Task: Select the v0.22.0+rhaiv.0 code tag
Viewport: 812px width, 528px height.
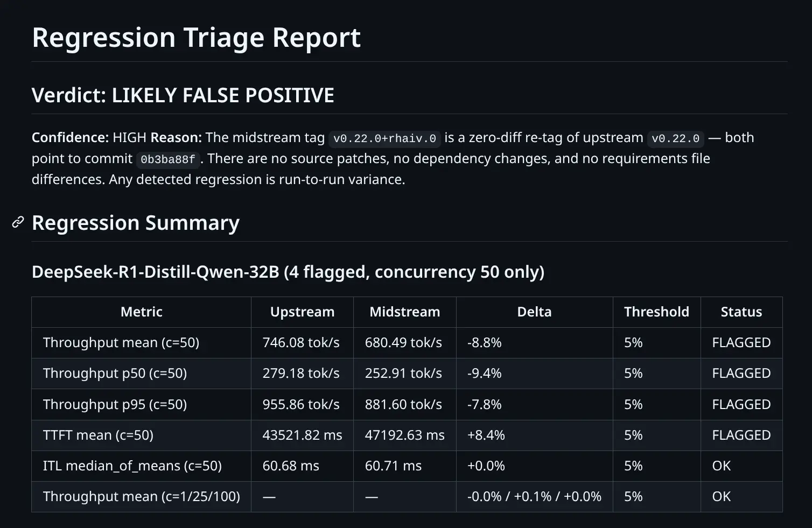Action: click(x=384, y=138)
